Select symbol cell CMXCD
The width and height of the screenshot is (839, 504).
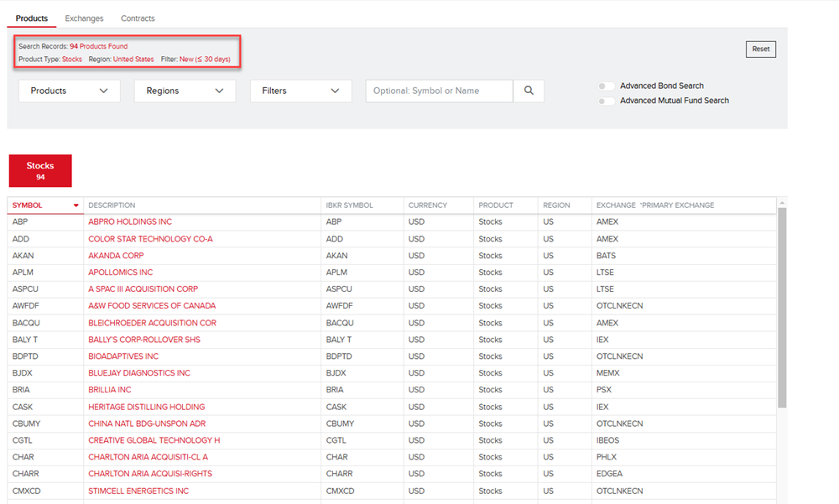pos(27,491)
